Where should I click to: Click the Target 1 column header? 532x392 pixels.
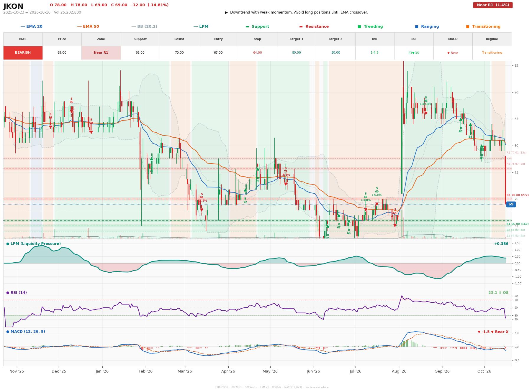[297, 39]
